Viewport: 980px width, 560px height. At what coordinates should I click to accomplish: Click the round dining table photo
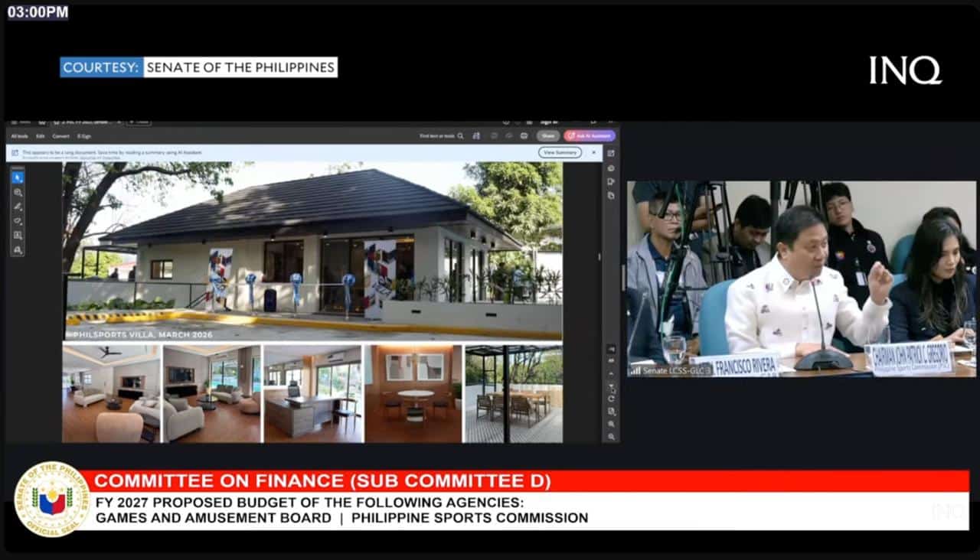[x=413, y=393]
